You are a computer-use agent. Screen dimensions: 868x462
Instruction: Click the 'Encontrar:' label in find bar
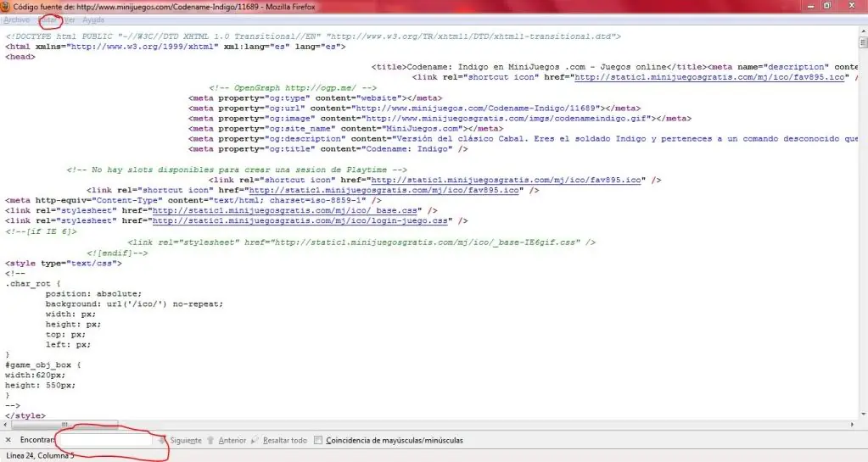coord(37,441)
